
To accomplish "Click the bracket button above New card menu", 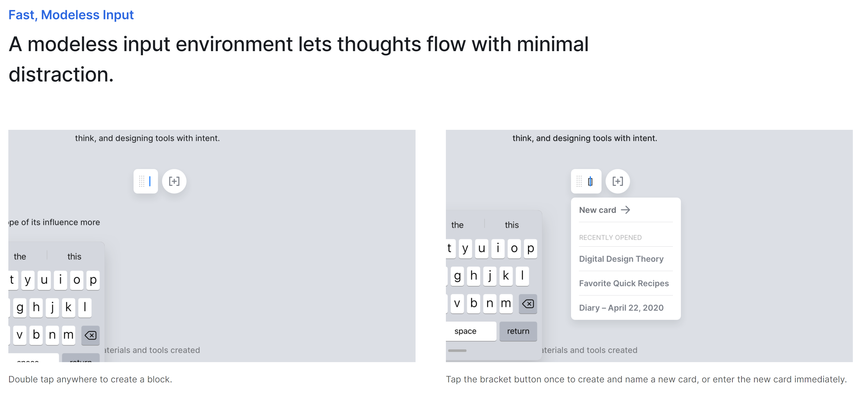I will pos(617,181).
